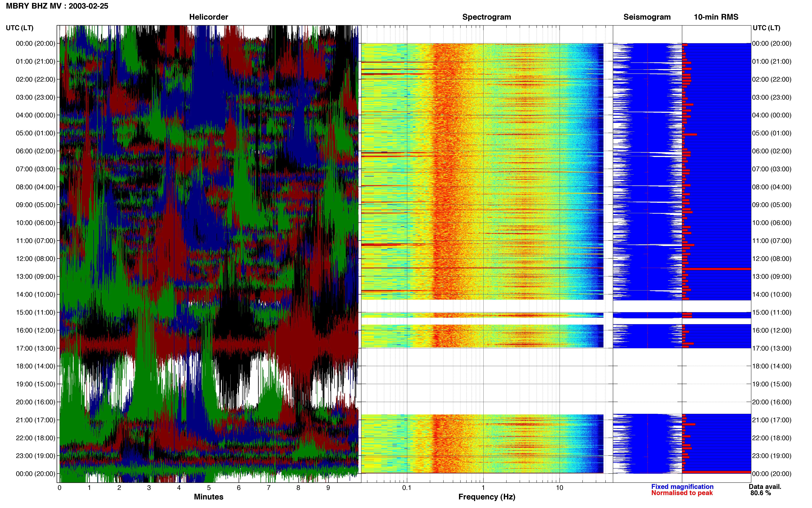The height and width of the screenshot is (508, 812).
Task: Select the Spectrogram panel heading
Action: [487, 17]
